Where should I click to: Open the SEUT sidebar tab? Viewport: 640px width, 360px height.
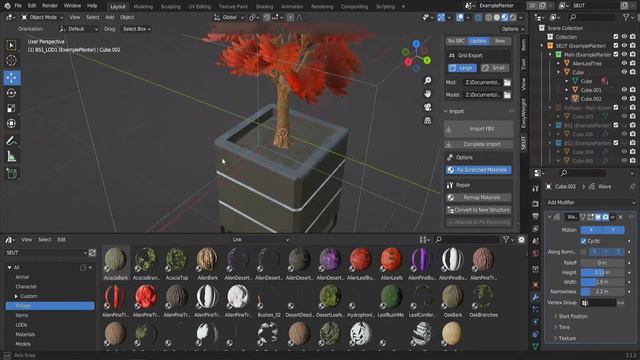pos(524,143)
